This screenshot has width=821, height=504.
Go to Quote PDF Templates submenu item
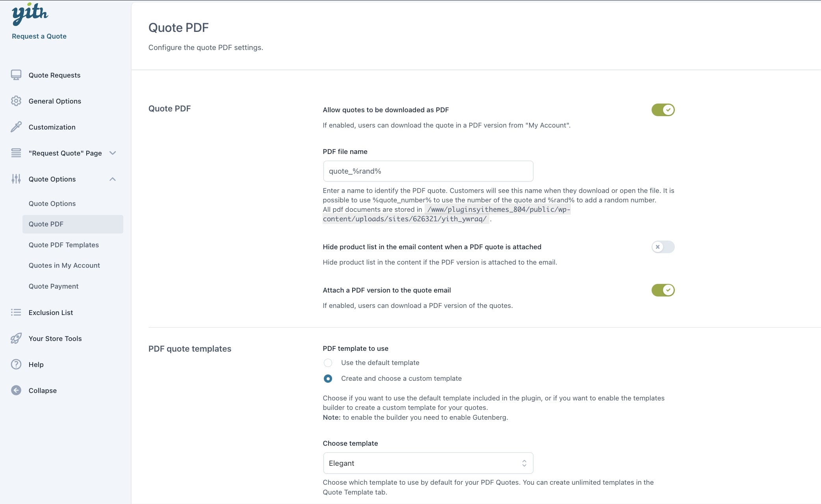pyautogui.click(x=64, y=245)
